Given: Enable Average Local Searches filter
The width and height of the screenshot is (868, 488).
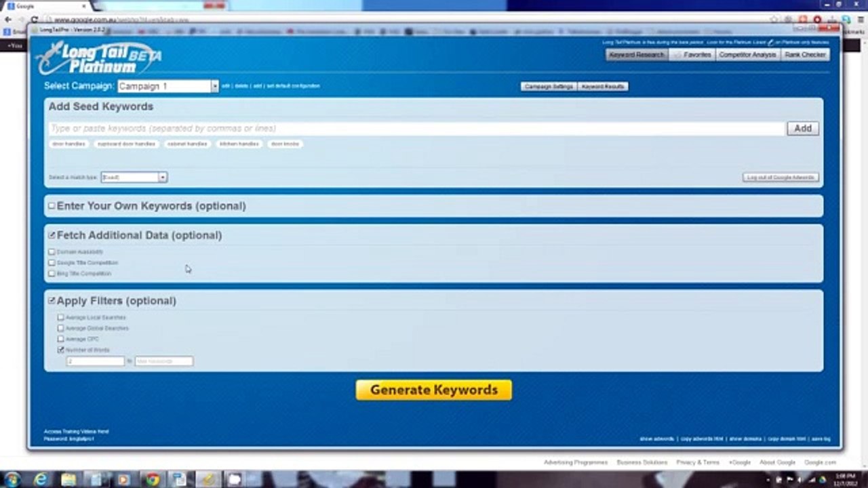Looking at the screenshot, I should tap(61, 317).
